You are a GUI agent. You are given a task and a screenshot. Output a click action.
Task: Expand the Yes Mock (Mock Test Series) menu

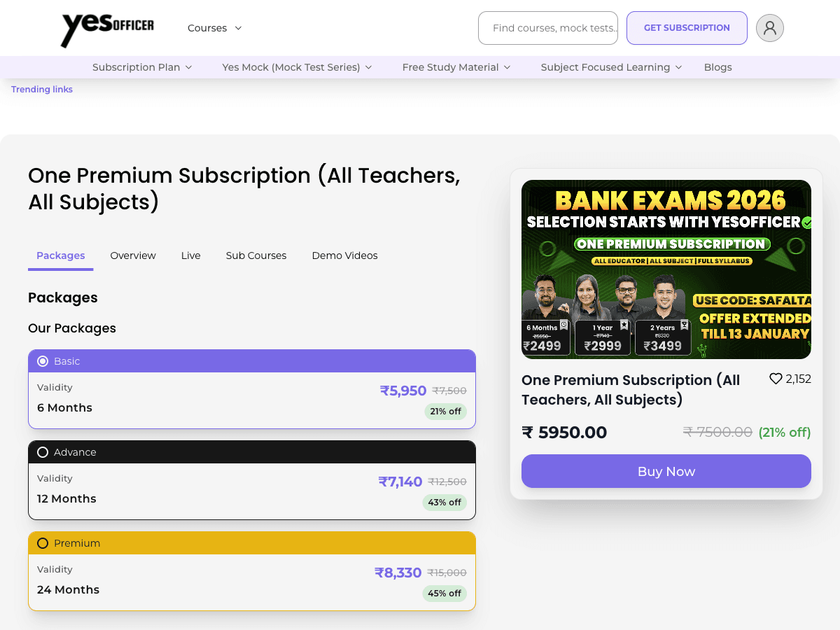pos(296,67)
